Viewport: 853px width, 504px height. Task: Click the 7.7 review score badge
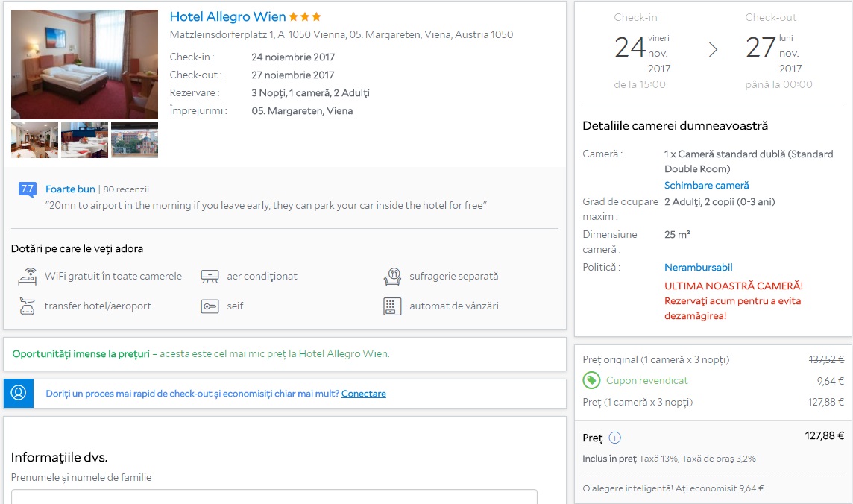28,189
